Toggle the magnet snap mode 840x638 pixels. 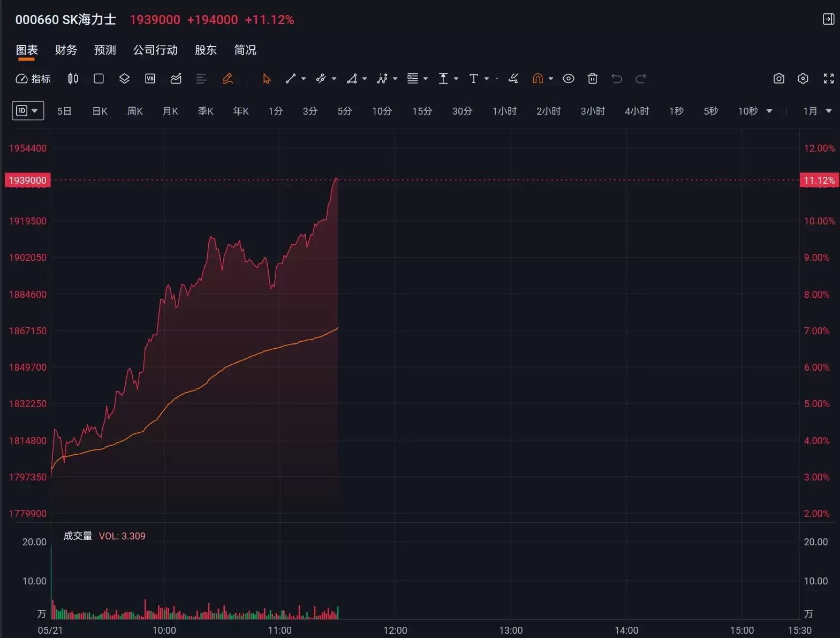click(538, 79)
